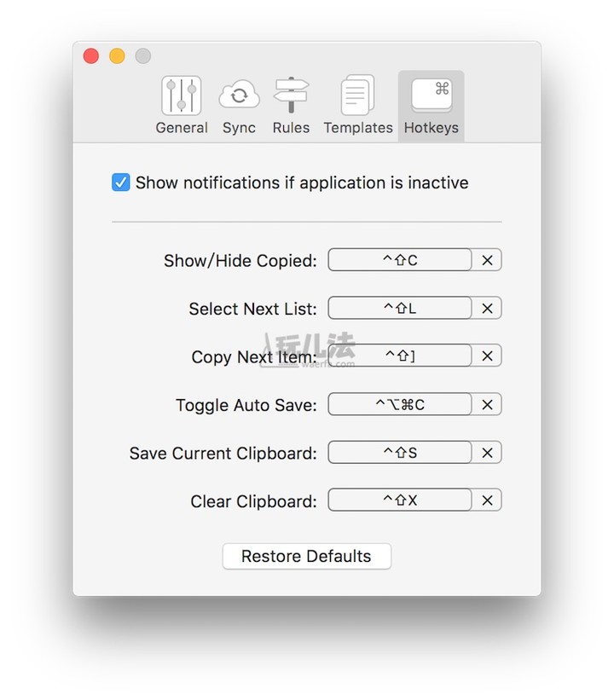Image resolution: width=614 pixels, height=700 pixels.
Task: Click Restore Defaults button
Action: [306, 556]
